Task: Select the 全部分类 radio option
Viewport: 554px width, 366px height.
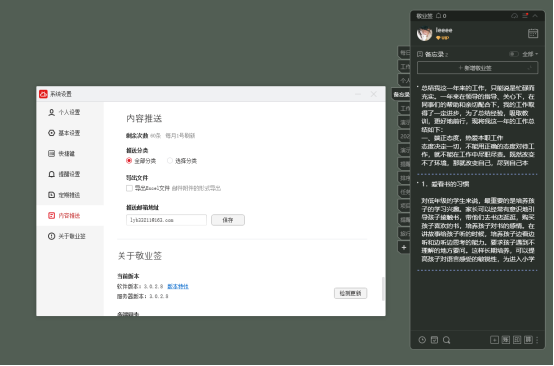Action: (x=129, y=161)
